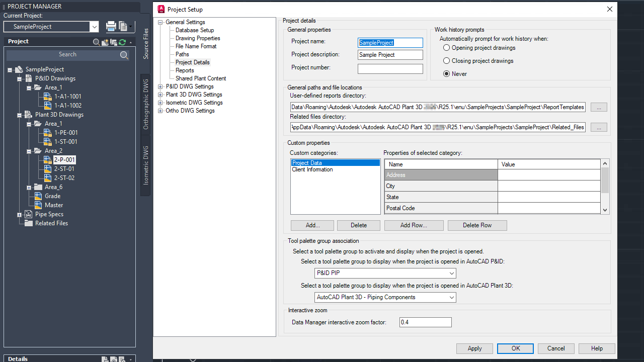Select Drawing Properties in the settings tree
Screen dimensions: 644x362
(x=198, y=38)
